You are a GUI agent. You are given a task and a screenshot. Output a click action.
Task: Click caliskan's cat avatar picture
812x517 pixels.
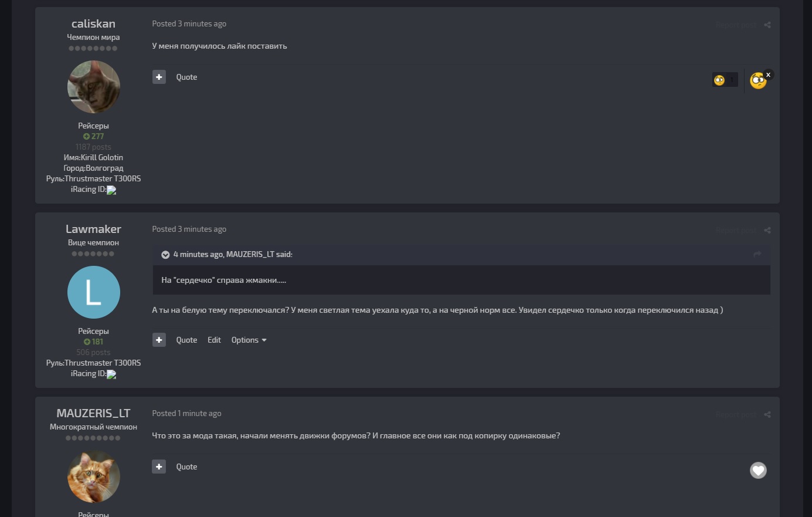pos(94,87)
